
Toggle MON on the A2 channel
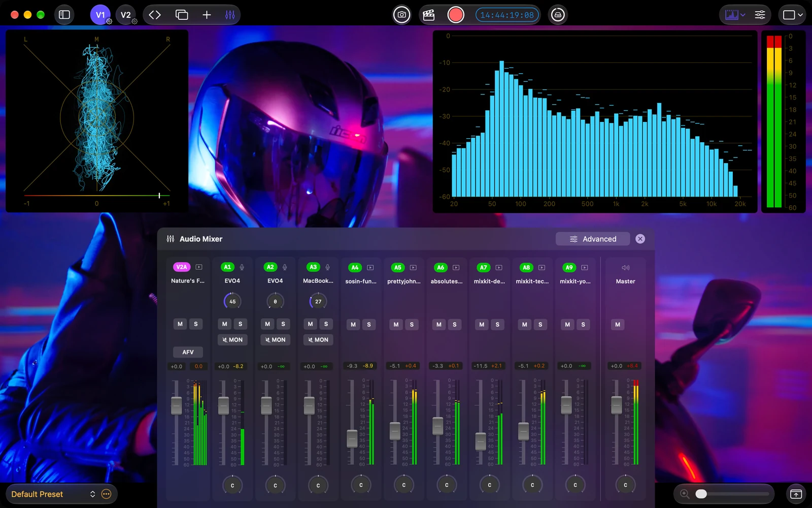(276, 340)
